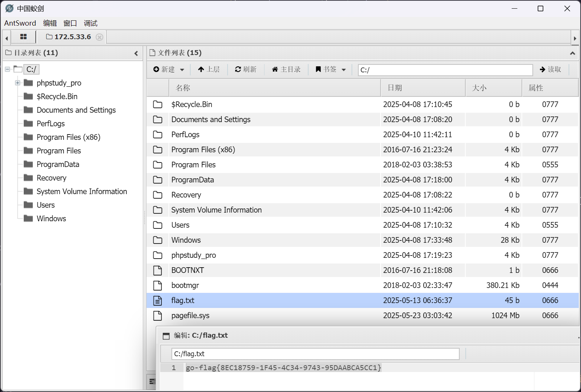Click the C:/ path input field

click(445, 70)
